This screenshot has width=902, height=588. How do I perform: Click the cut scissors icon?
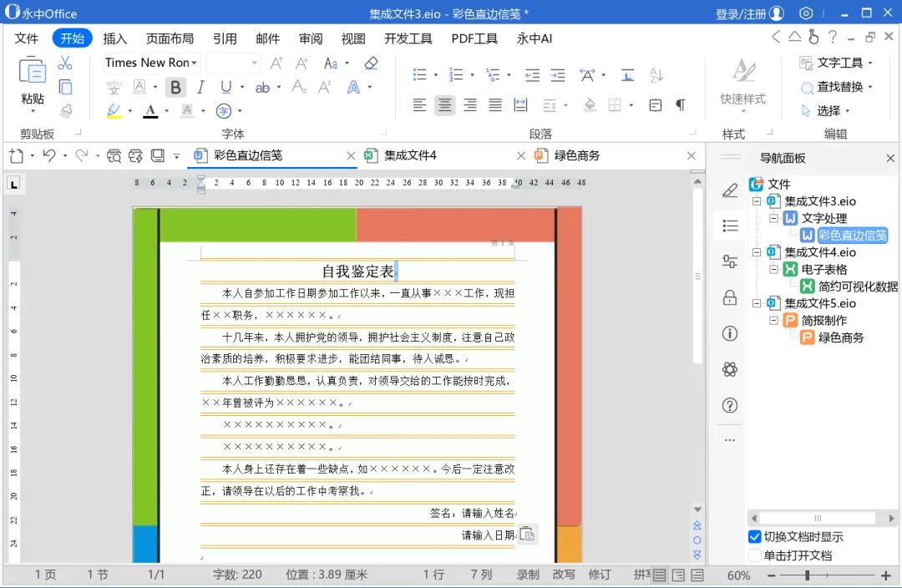pos(65,63)
